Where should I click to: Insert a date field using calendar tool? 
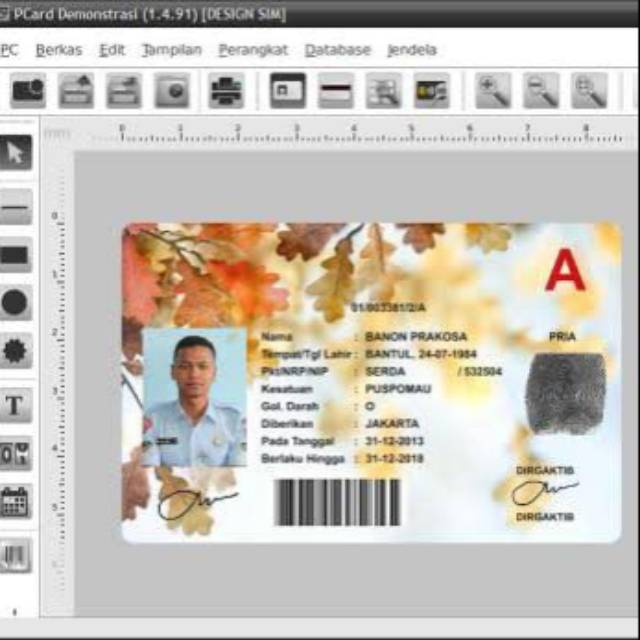15,501
